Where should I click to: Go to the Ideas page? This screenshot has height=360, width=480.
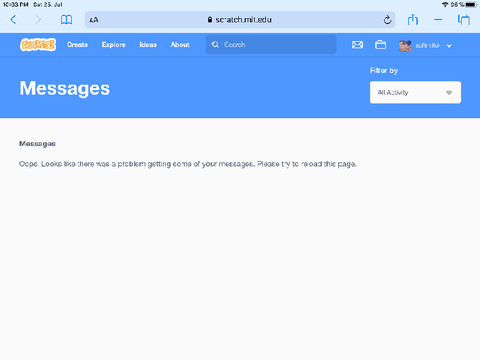tap(148, 45)
